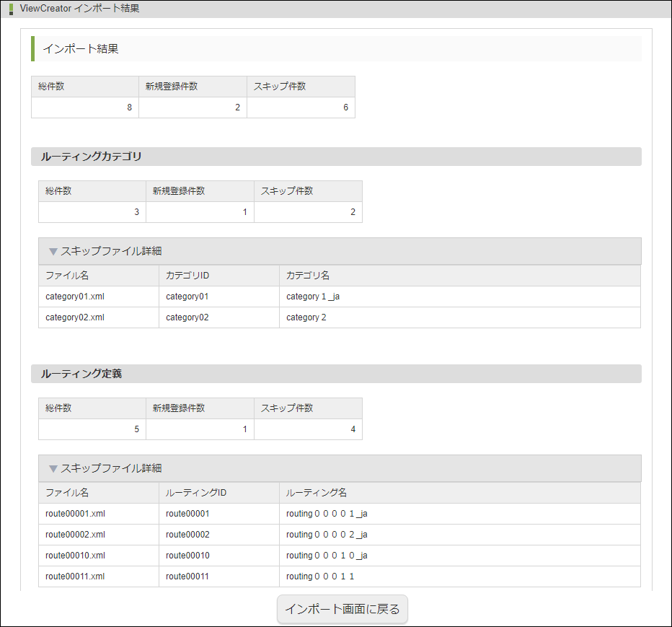This screenshot has height=627, width=672.
Task: Click the route00001 ルーティングID cell
Action: coord(219,513)
